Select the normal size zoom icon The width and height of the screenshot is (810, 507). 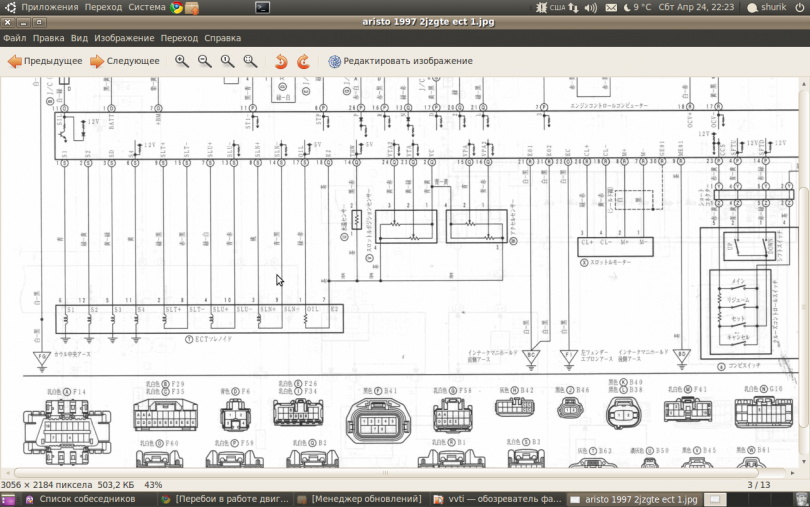coord(227,61)
